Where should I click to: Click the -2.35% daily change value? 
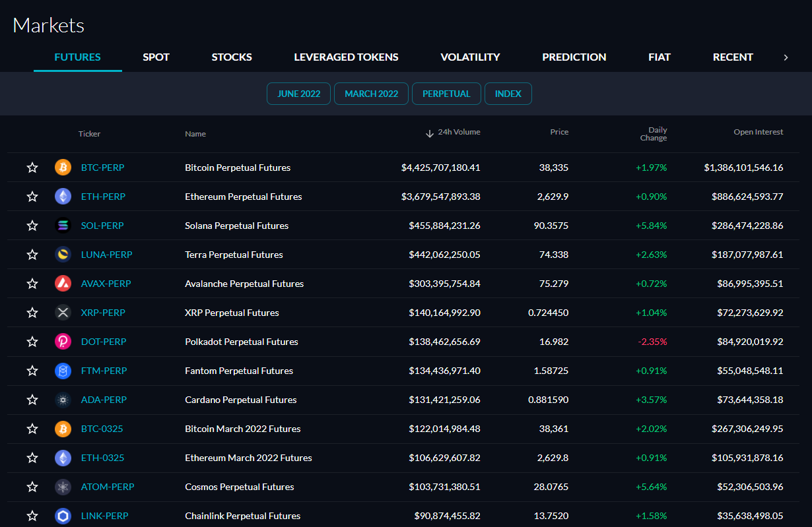[x=652, y=342]
